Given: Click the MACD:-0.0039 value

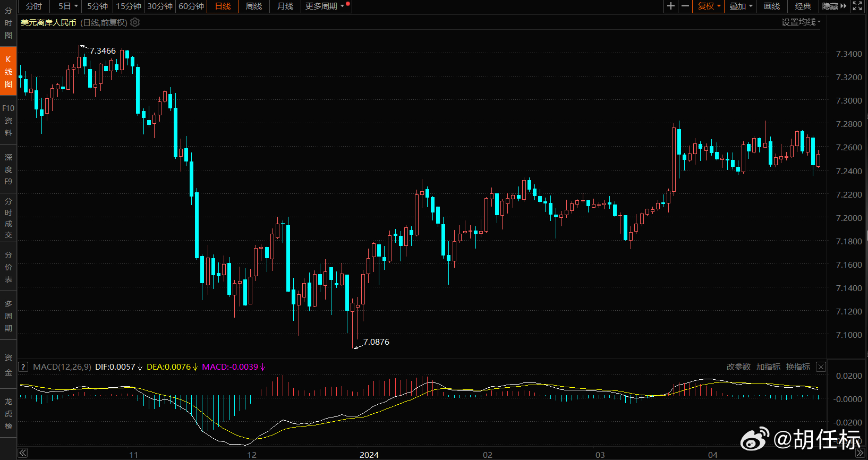Looking at the screenshot, I should [x=230, y=367].
